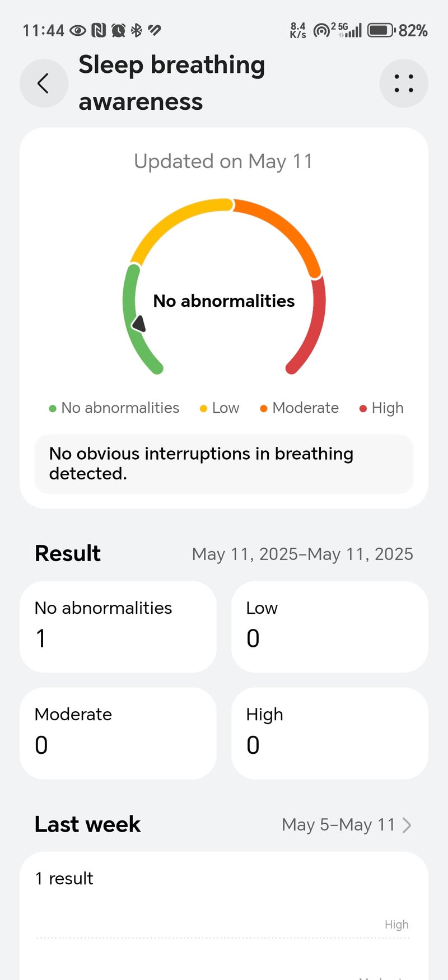Expand the May 5–May 11 week chevron

[x=407, y=825]
